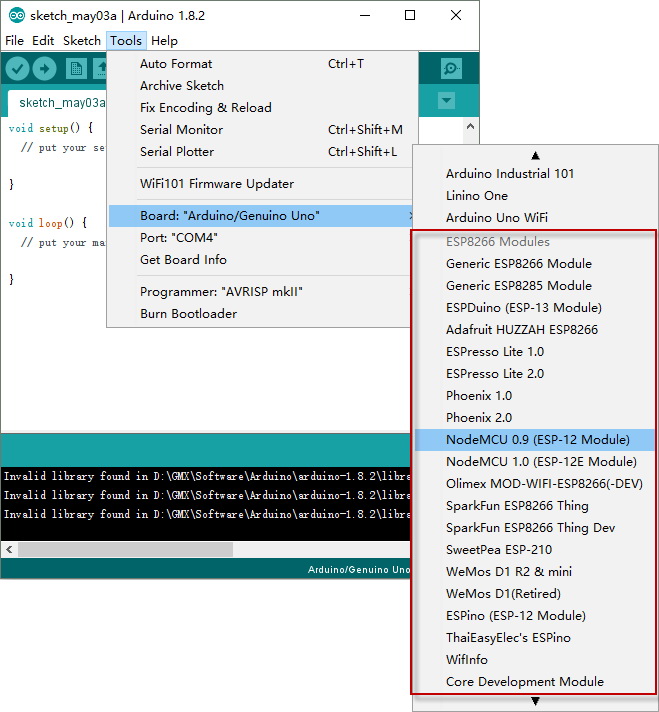659x712 pixels.
Task: Select Generic ESP8285 Module board
Action: coord(535,286)
